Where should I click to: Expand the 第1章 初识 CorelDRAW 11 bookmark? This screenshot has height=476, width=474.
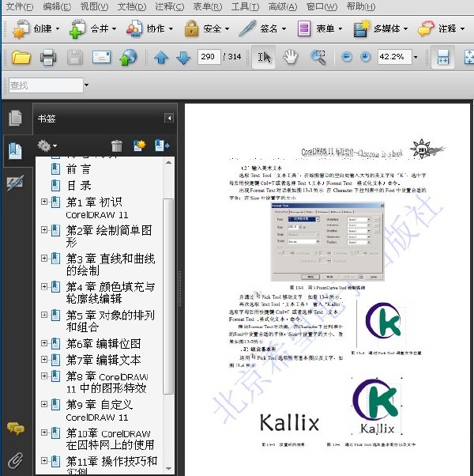[x=44, y=202]
